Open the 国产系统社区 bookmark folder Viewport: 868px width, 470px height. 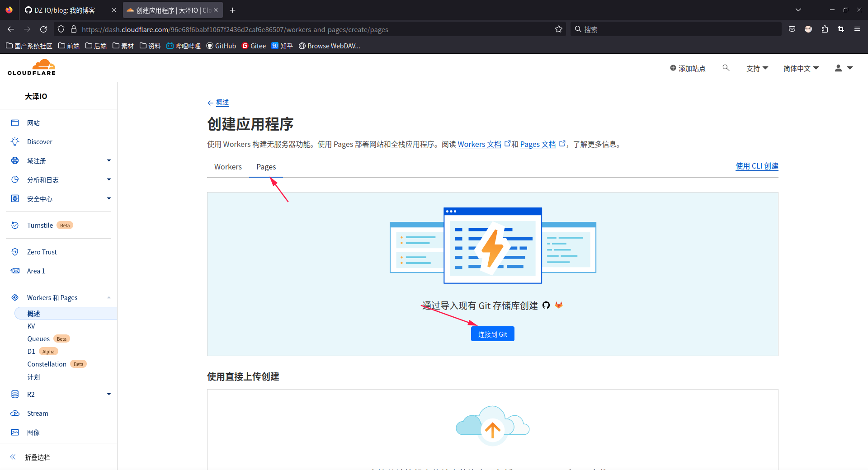pyautogui.click(x=29, y=46)
